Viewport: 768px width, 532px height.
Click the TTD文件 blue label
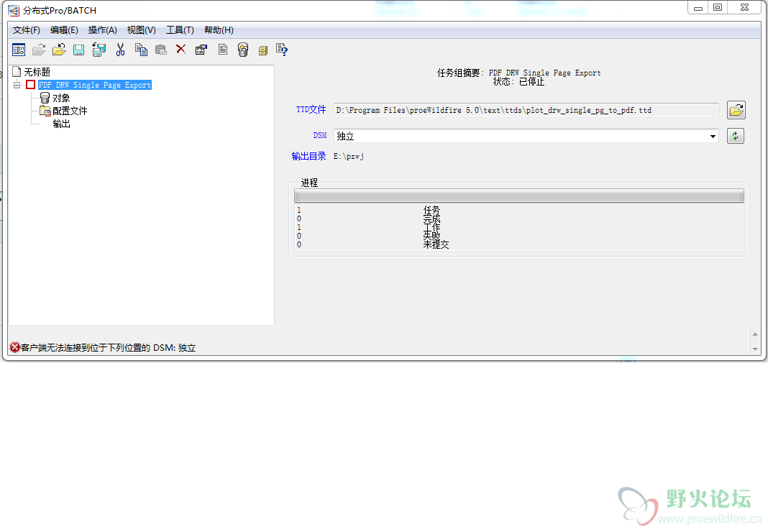coord(311,110)
